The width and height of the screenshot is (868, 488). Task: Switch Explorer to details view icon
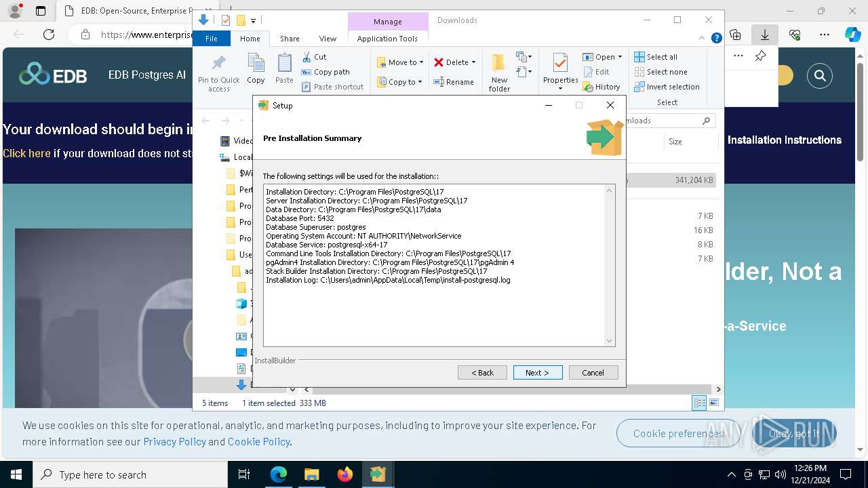[x=698, y=403]
